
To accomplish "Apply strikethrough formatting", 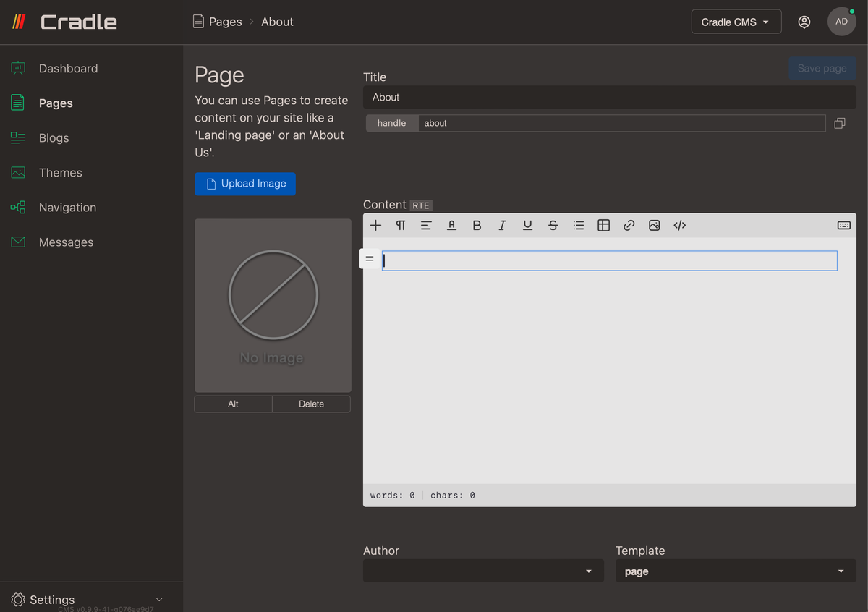I will tap(553, 225).
